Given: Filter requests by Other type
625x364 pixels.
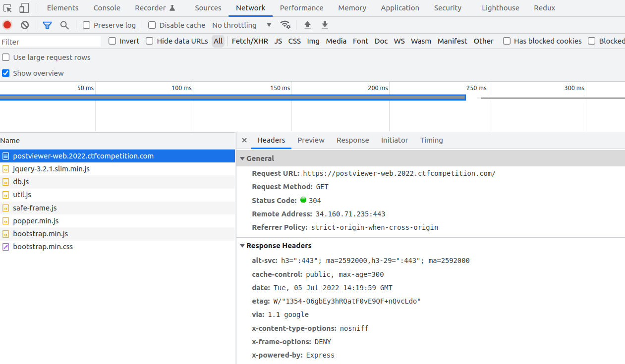Looking at the screenshot, I should [x=483, y=41].
